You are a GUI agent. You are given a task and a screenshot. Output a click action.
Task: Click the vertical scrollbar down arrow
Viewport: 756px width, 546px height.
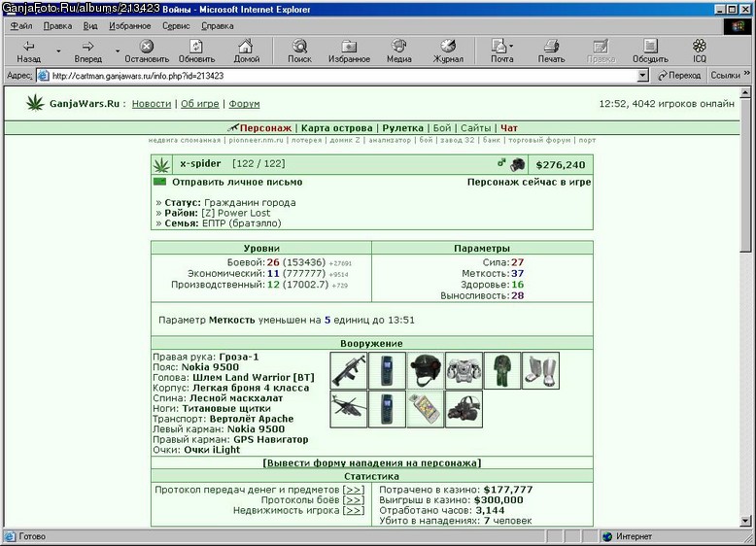[x=745, y=521]
